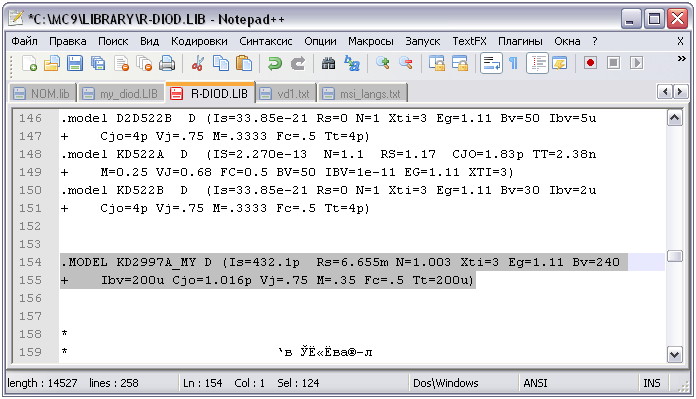Expand the toolbar overflow chevron

click(x=681, y=59)
